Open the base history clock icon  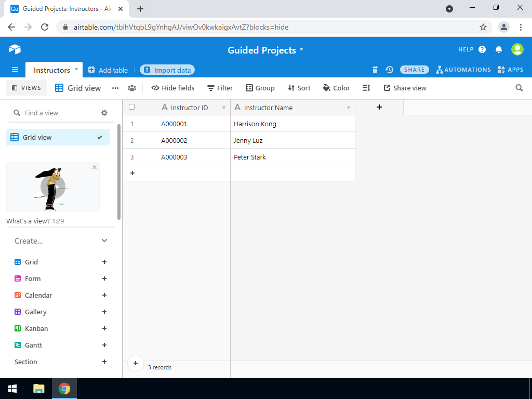389,70
